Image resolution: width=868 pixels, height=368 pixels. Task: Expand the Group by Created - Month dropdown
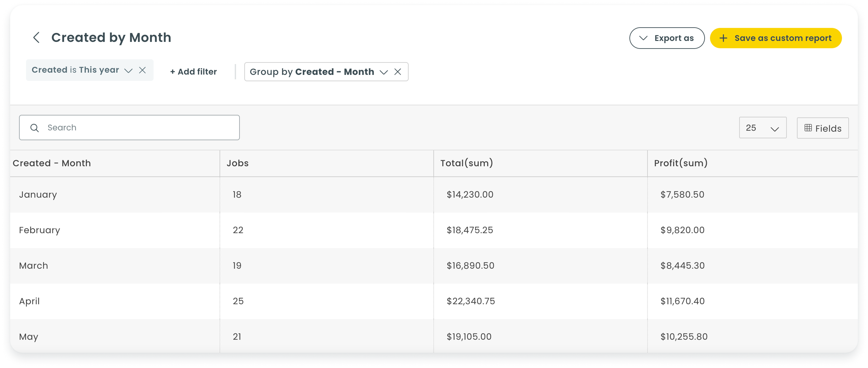(x=384, y=72)
